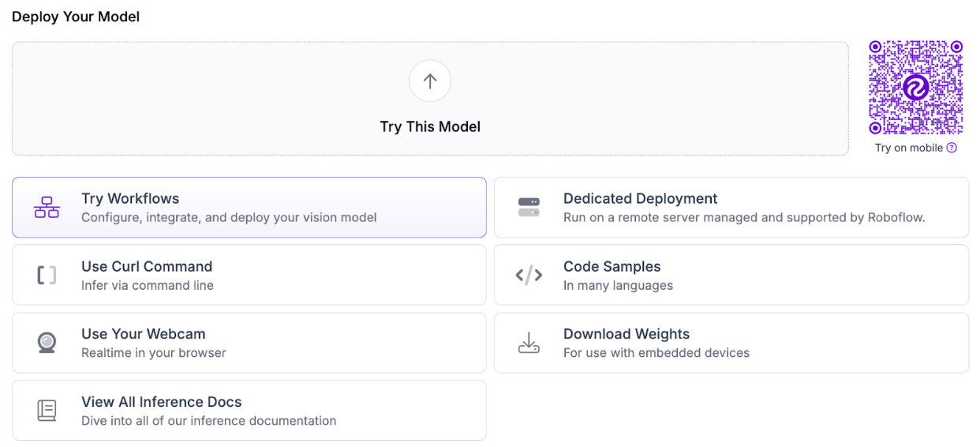Click the upload arrow circle icon
Screen dimensions: 980x447
[x=430, y=81]
